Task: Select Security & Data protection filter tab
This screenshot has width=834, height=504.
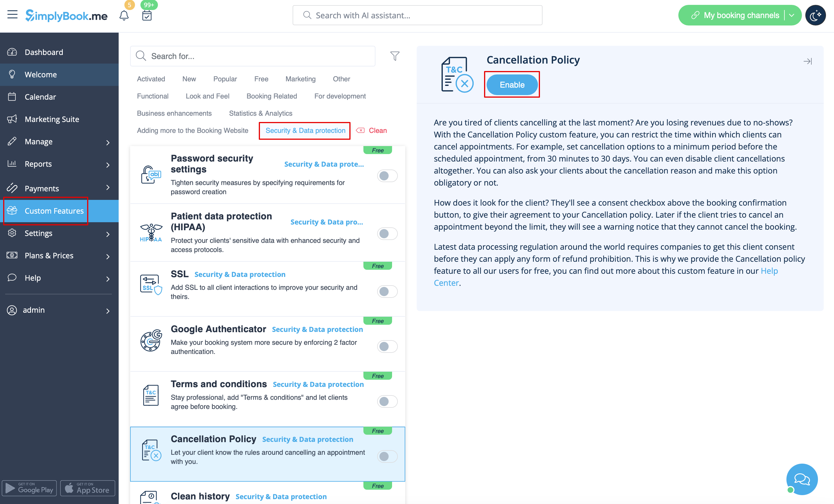Action: [305, 131]
